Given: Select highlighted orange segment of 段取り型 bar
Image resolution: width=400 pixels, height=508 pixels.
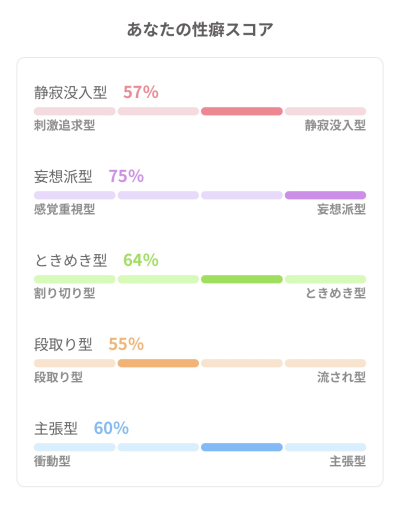Looking at the screenshot, I should (158, 363).
